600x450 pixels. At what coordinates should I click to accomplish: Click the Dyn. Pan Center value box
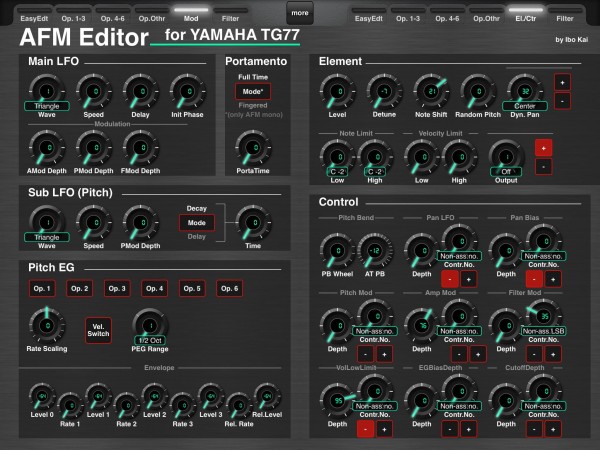525,106
